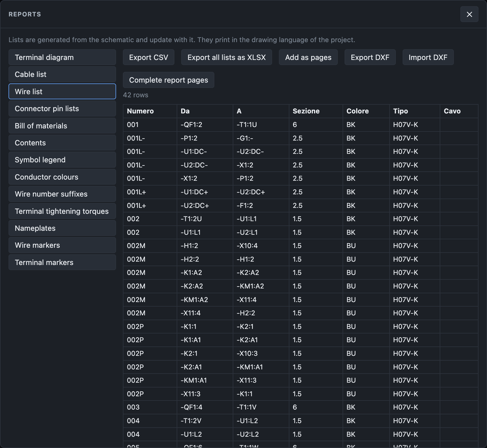Click the -QF1:4 cell
This screenshot has width=487, height=448.
click(x=205, y=407)
